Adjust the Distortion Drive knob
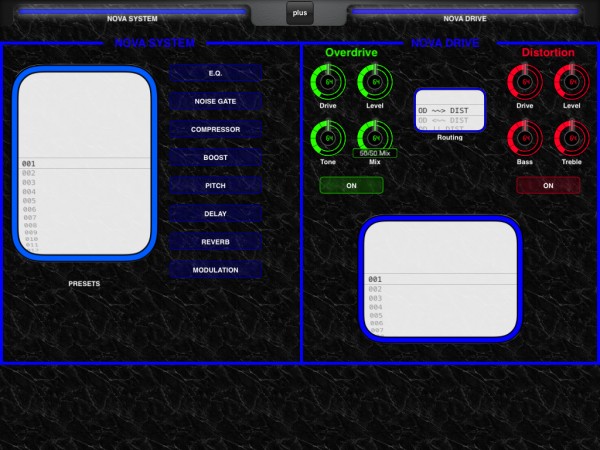The image size is (600, 450). point(525,82)
